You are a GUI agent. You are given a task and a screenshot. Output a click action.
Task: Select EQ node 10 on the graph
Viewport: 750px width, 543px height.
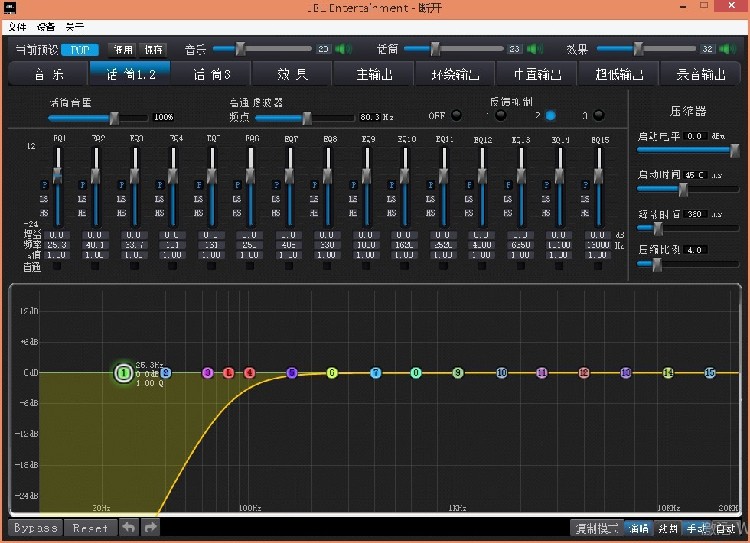(501, 373)
